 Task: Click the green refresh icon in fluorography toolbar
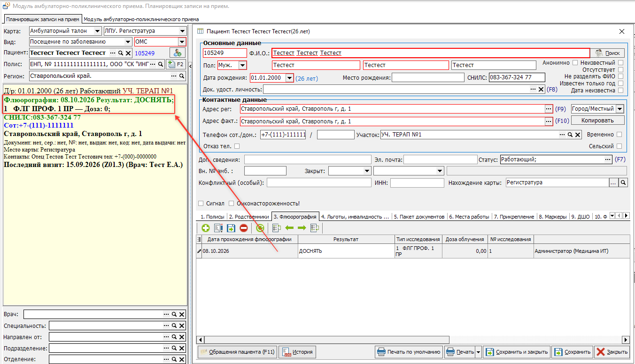tap(260, 228)
